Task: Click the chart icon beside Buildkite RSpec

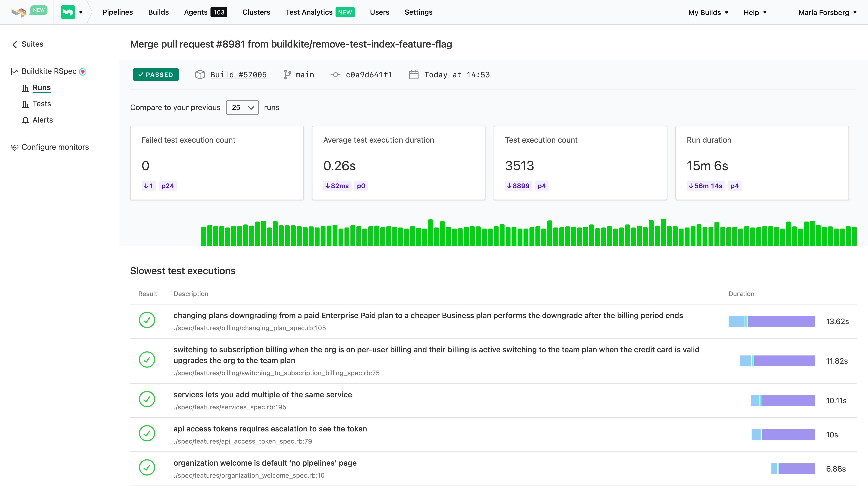Action: click(14, 71)
